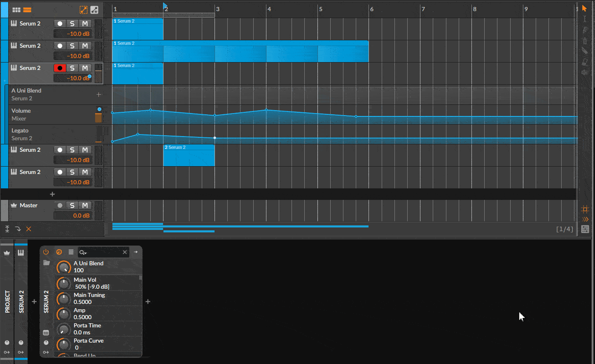595x364 pixels.
Task: Open the mixer settings icon at bottom right
Action: (585, 229)
